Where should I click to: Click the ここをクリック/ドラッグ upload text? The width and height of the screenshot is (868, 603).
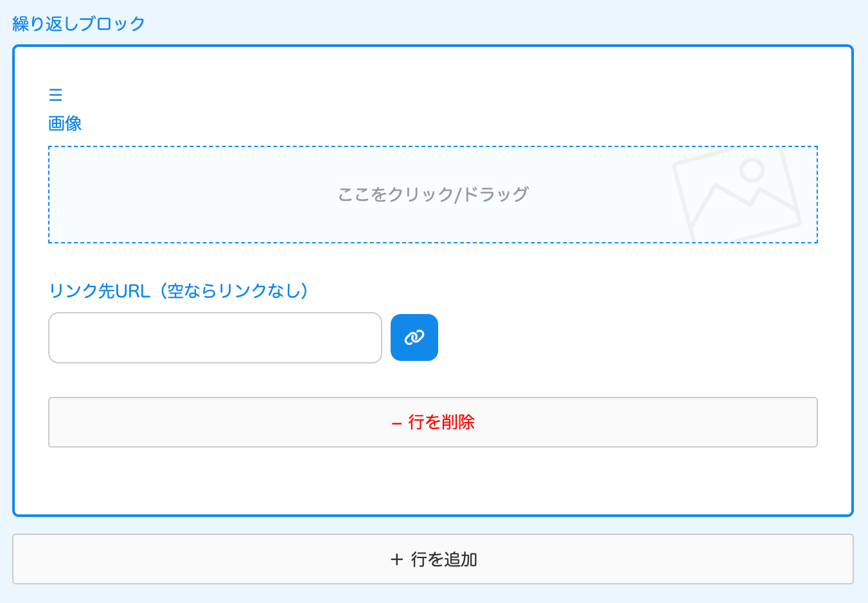click(x=432, y=194)
